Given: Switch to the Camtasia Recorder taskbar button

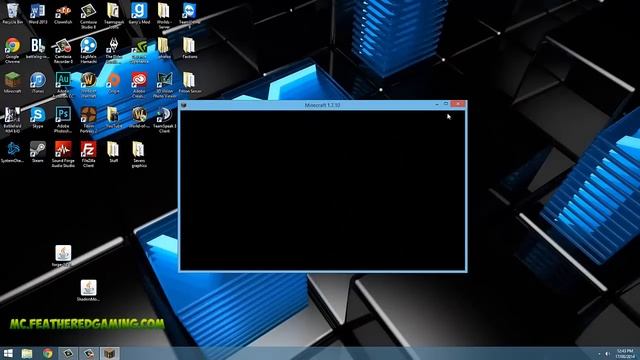Looking at the screenshot, I should tap(89, 353).
